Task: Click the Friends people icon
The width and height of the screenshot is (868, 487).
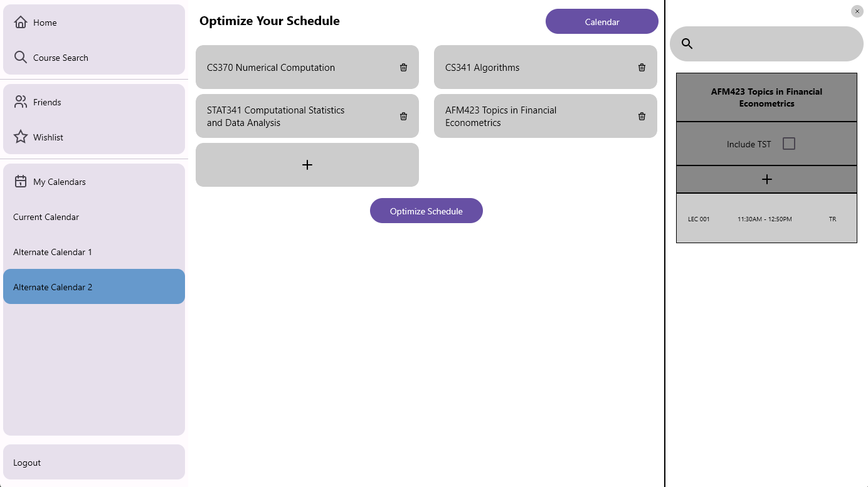Action: point(21,102)
